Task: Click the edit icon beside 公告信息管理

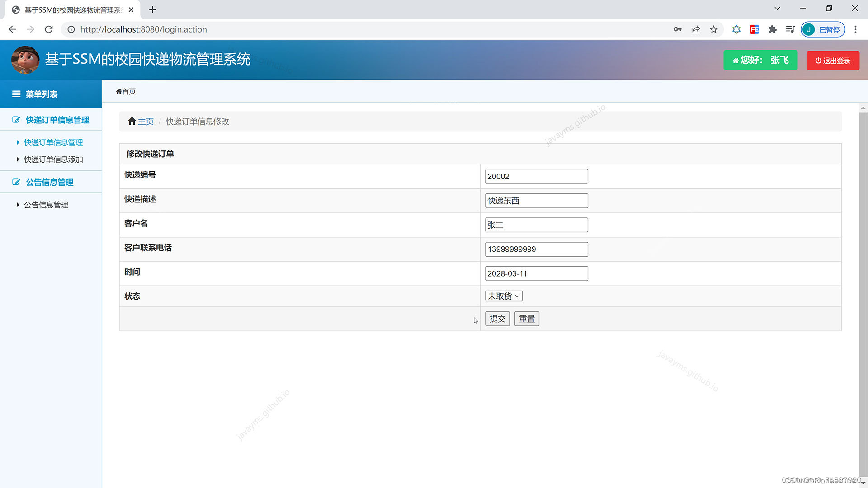Action: tap(15, 182)
